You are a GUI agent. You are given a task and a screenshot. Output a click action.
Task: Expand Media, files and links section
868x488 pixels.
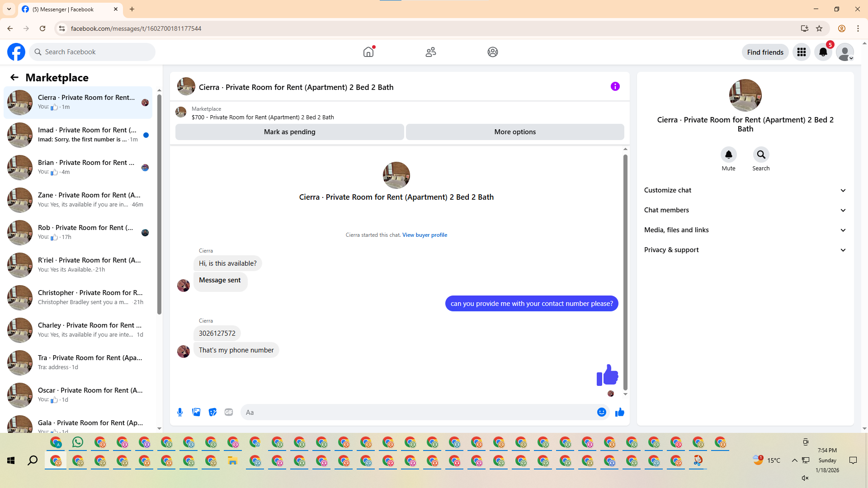pos(745,230)
